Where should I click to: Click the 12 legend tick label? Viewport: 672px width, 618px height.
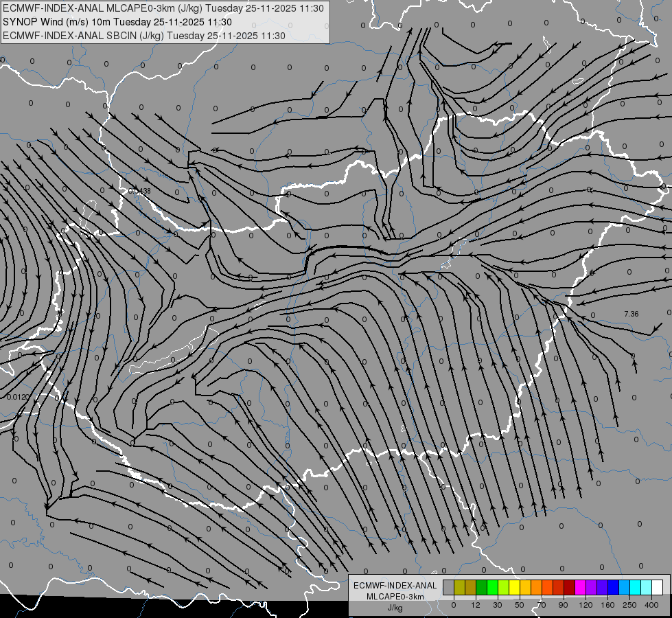tap(476, 605)
